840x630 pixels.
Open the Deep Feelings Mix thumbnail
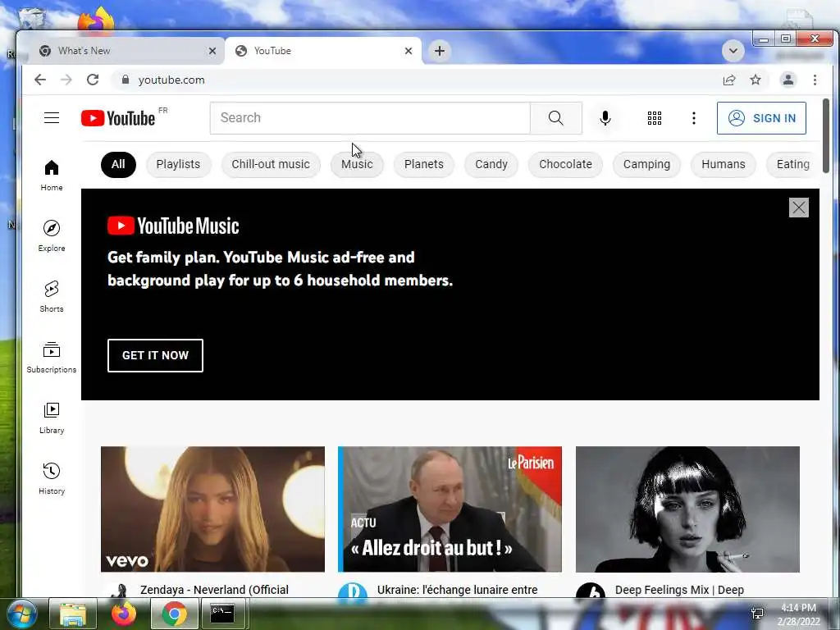coord(688,509)
